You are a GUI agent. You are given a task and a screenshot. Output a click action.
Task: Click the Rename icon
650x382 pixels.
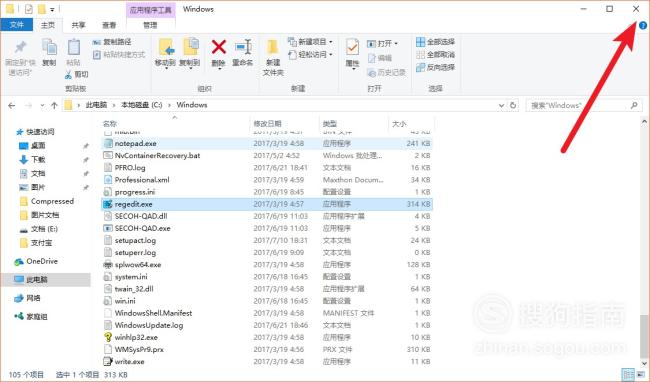point(243,47)
